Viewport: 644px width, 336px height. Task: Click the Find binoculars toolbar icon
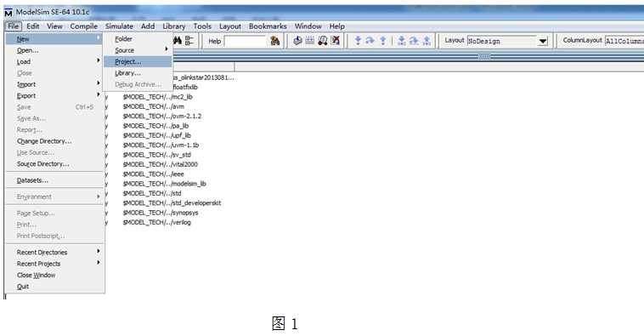178,40
